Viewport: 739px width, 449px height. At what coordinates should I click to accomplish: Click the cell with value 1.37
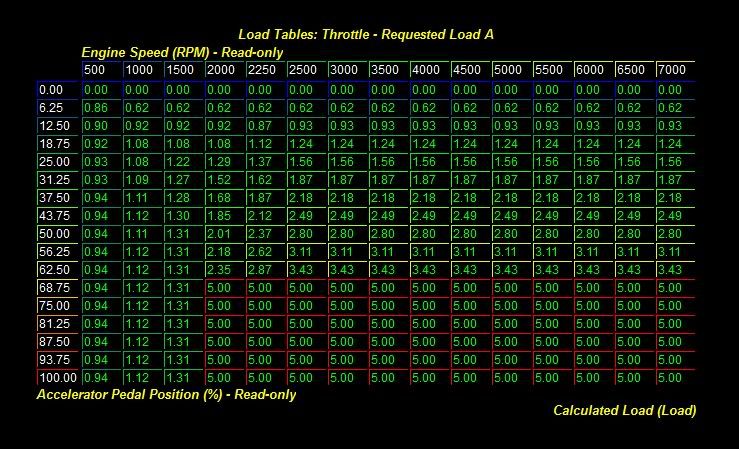coord(265,161)
